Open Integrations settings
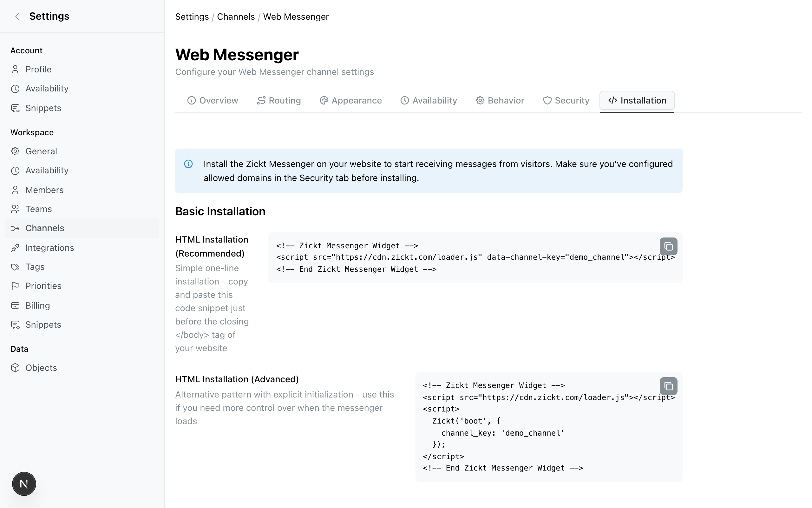812x508 pixels. pos(82,248)
